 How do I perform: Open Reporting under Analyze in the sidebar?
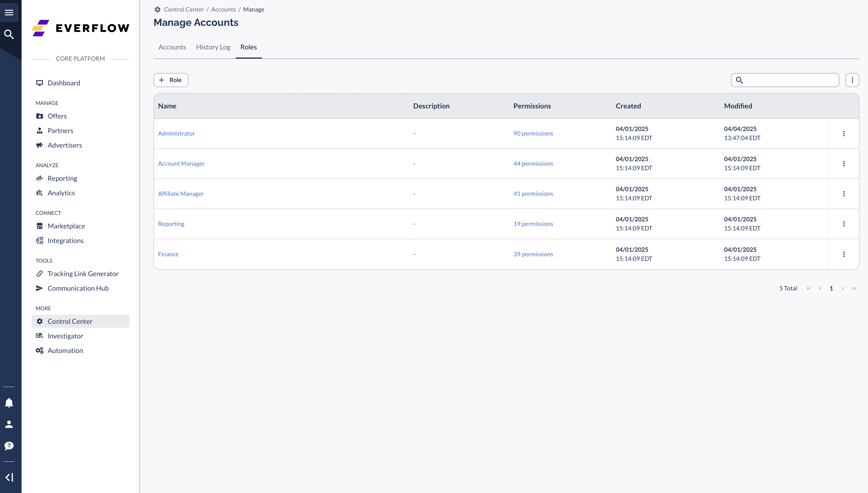pos(81,178)
